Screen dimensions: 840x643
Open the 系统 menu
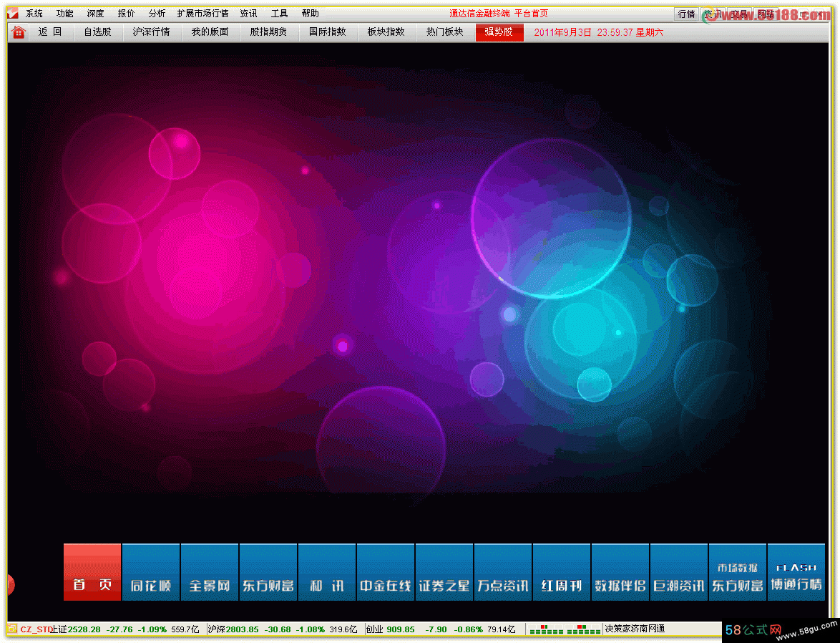[x=34, y=14]
